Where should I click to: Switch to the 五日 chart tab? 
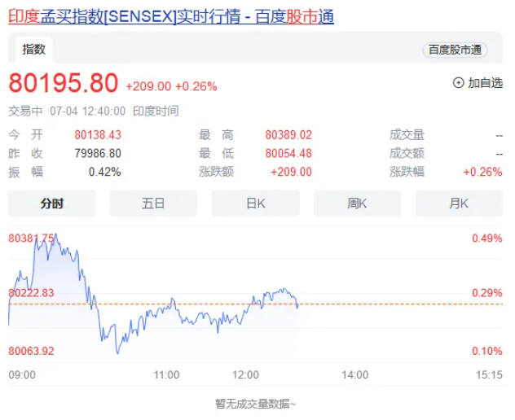tap(153, 203)
